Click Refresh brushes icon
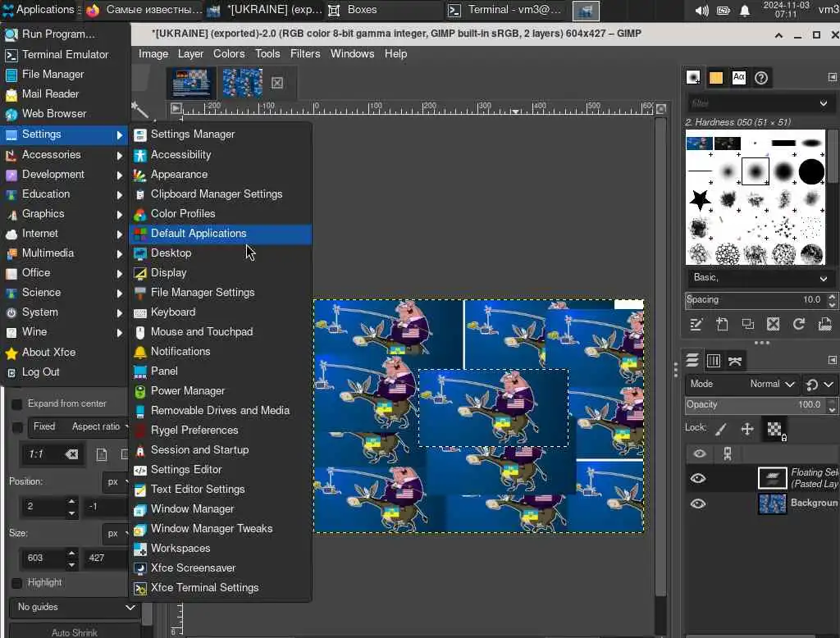This screenshot has width=840, height=638. pos(799,324)
